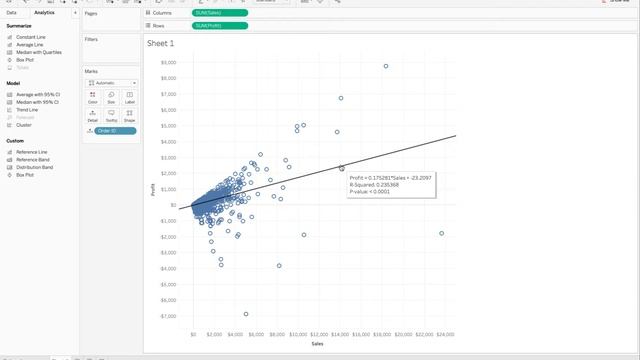Click the Shape button on Marks card

130,116
